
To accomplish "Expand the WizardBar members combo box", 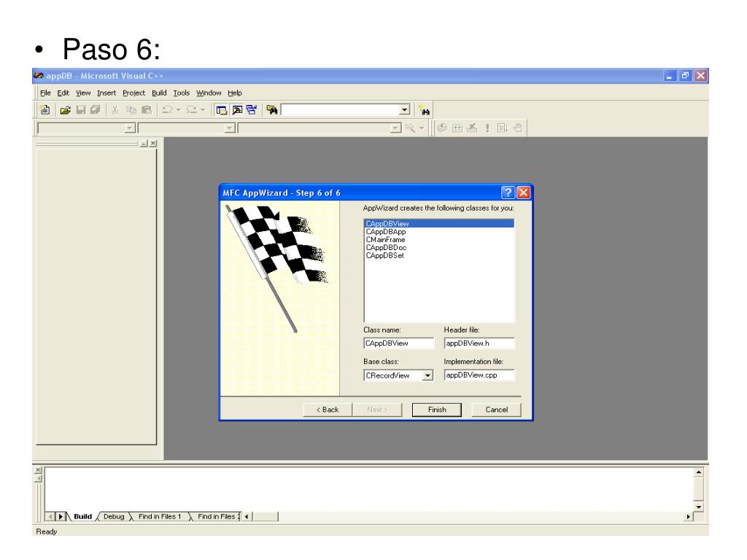I will click(395, 128).
